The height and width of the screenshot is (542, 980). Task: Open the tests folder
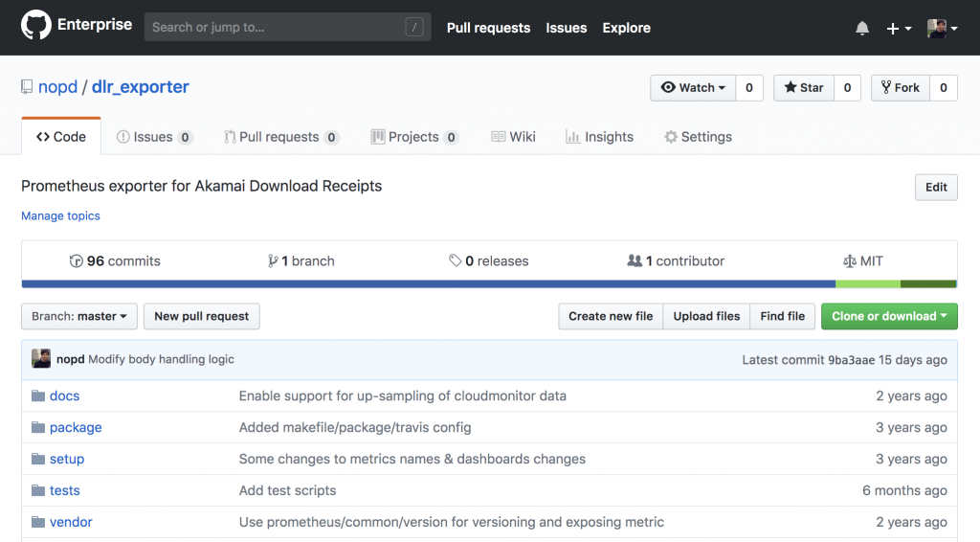tap(65, 490)
